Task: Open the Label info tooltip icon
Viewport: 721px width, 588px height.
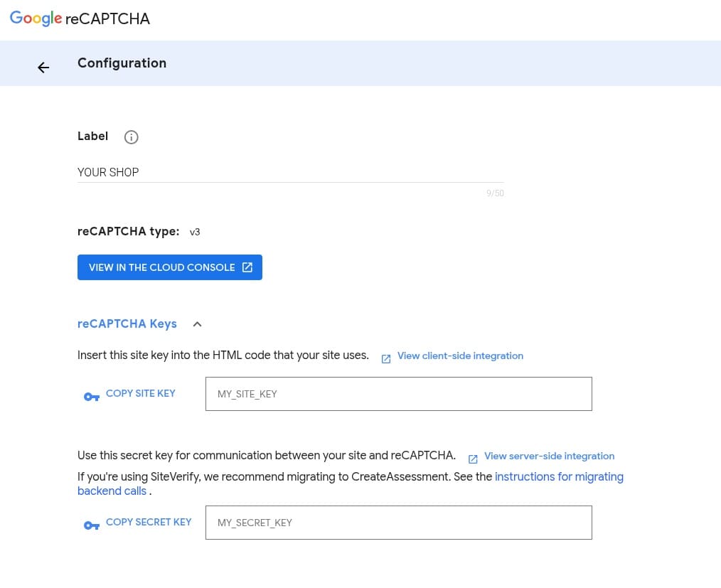Action: click(131, 137)
